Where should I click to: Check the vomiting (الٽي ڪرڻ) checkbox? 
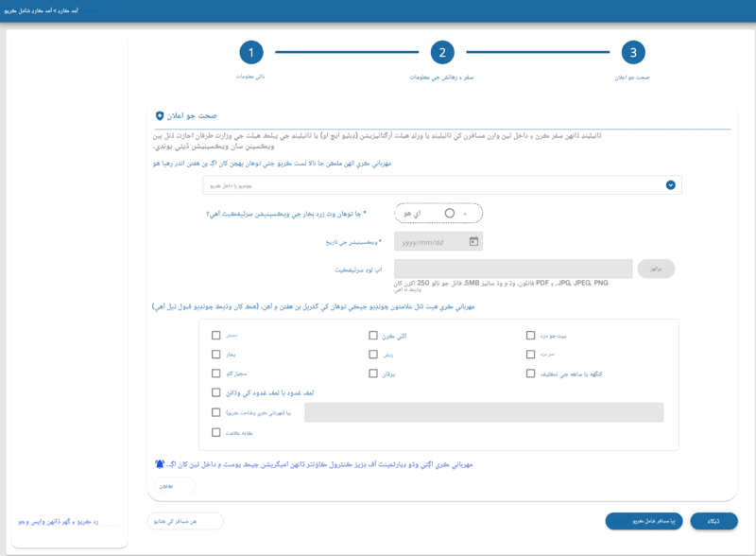pos(373,335)
